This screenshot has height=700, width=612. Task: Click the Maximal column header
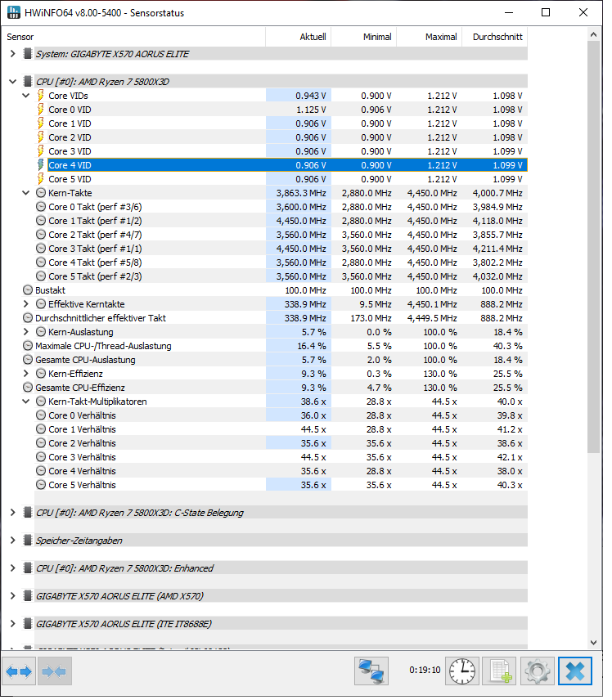(430, 37)
